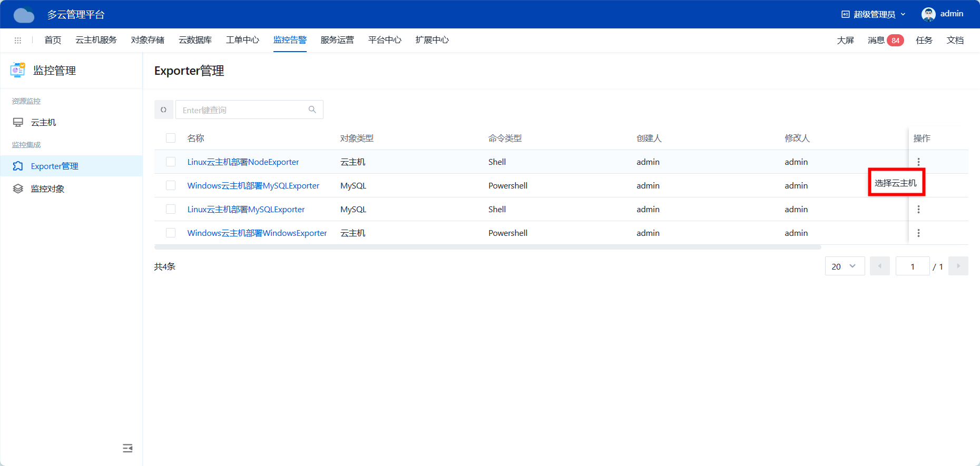Open 消息 notifications with 84 badge
Image resolution: width=980 pixels, height=466 pixels.
[885, 40]
